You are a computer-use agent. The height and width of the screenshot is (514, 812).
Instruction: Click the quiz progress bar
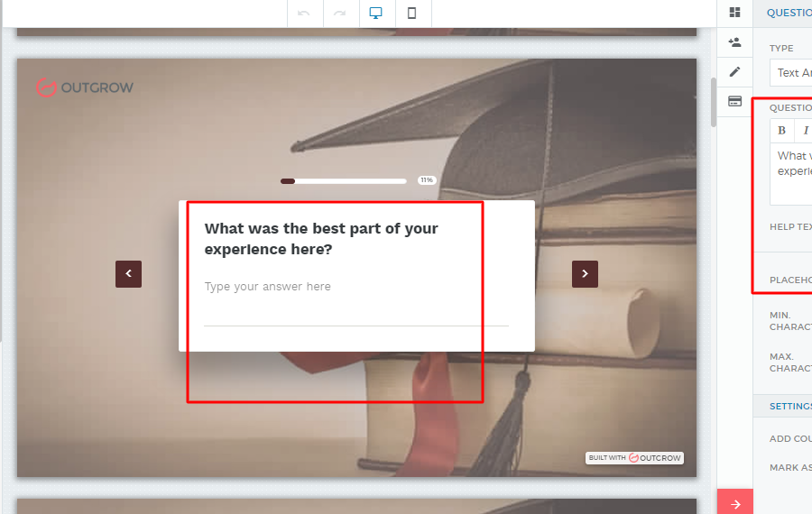pyautogui.click(x=343, y=181)
